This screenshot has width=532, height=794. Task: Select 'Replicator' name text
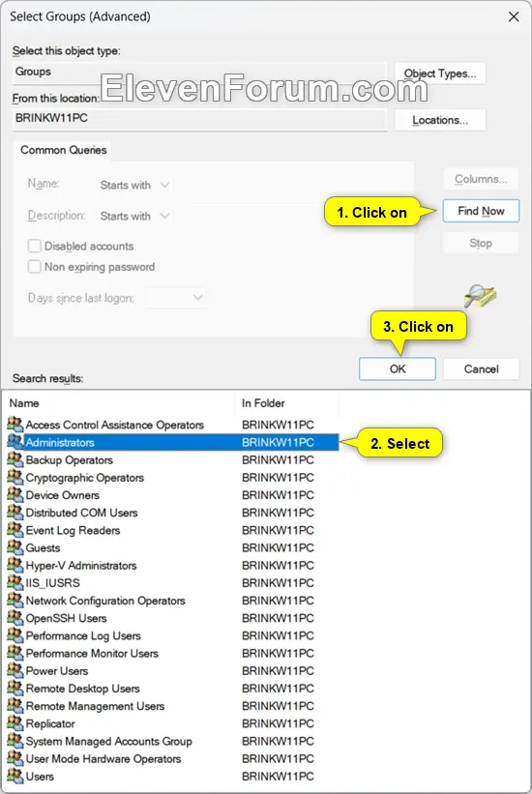tap(50, 723)
